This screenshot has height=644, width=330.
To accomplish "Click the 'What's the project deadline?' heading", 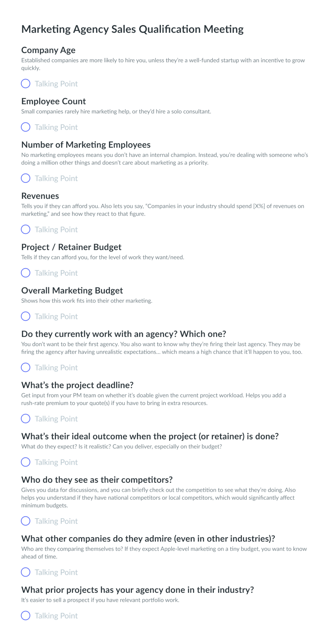I will coord(77,385).
